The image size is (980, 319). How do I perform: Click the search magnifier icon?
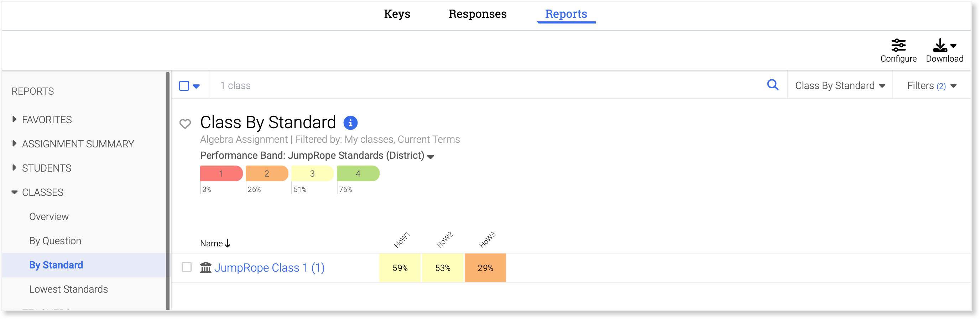772,85
